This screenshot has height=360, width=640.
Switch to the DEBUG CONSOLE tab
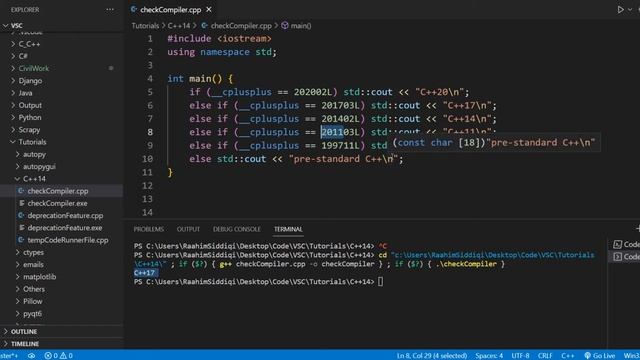(x=236, y=229)
